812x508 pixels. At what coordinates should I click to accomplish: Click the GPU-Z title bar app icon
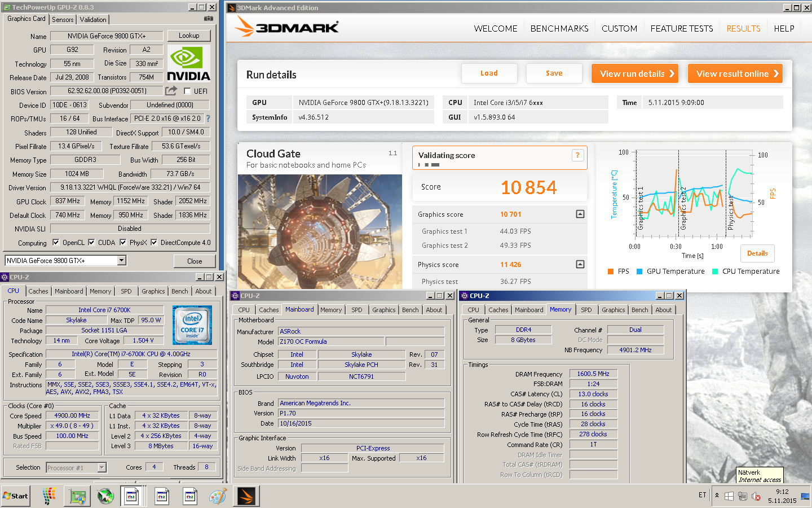tap(7, 7)
